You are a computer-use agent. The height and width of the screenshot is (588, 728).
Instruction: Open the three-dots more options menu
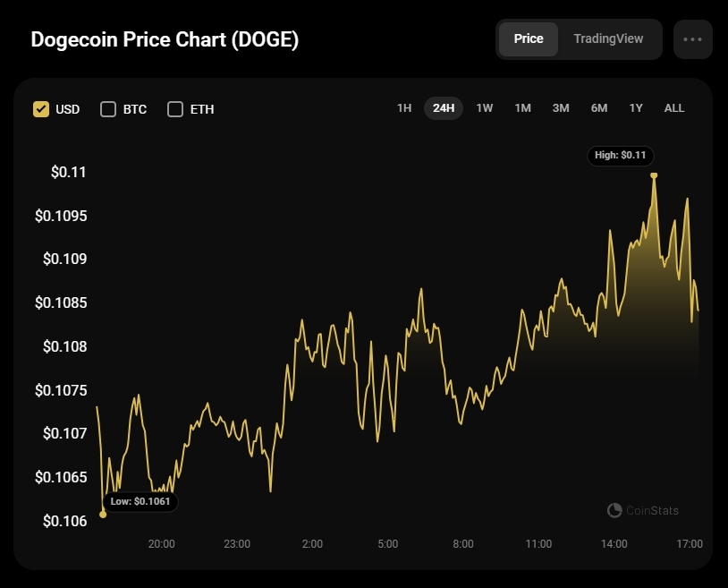692,39
